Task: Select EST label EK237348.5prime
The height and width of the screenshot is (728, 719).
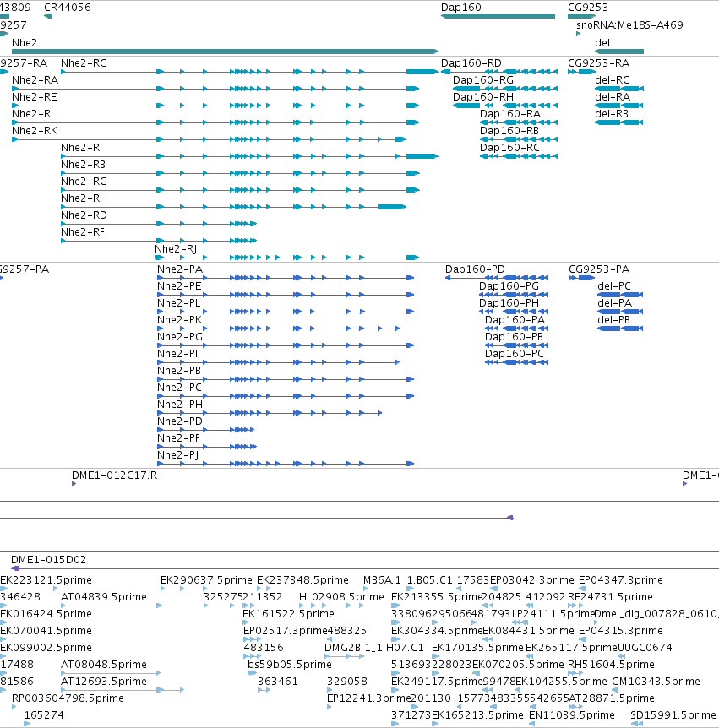Action: tap(302, 580)
